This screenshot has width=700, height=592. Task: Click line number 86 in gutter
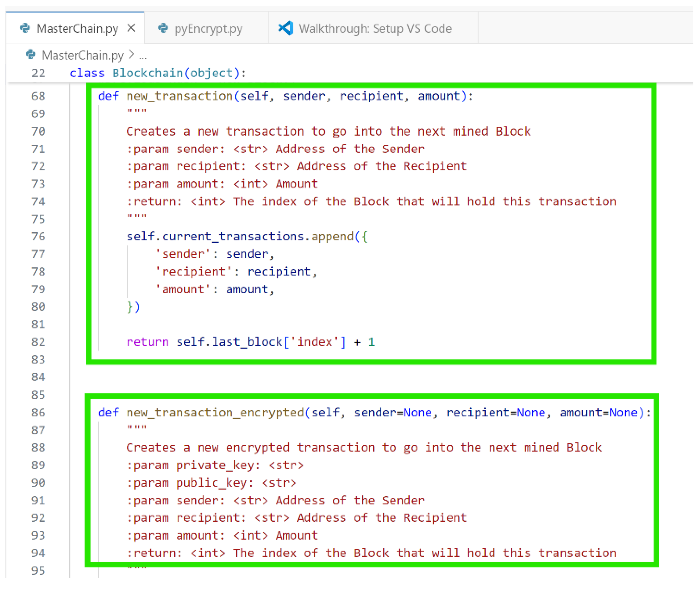tap(38, 412)
